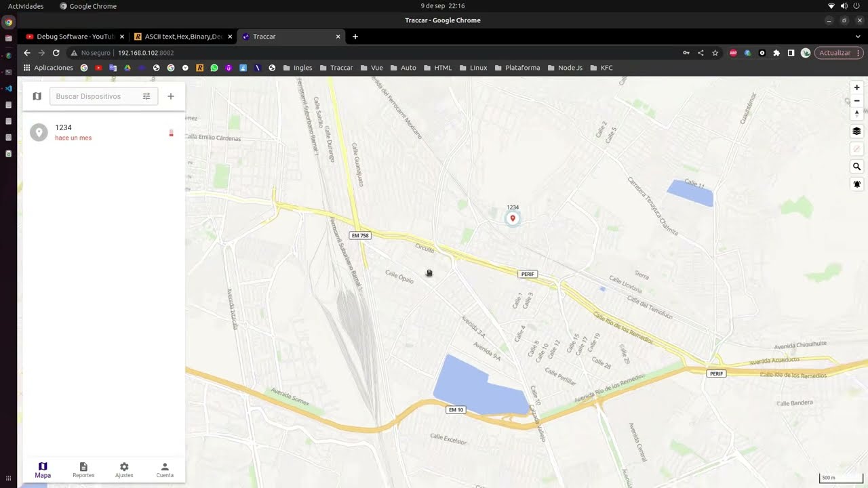Open the Extensions puzzle menu
The height and width of the screenshot is (488, 868).
776,53
